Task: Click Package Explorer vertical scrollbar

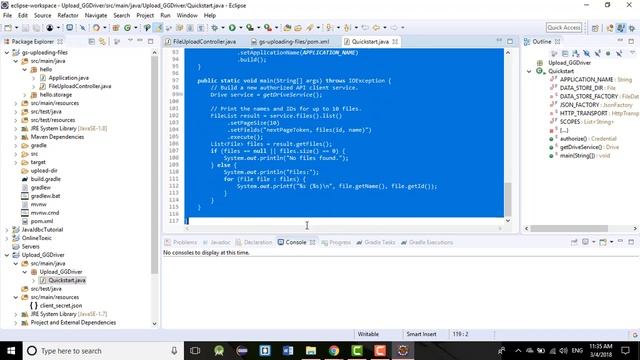Action: click(154, 165)
